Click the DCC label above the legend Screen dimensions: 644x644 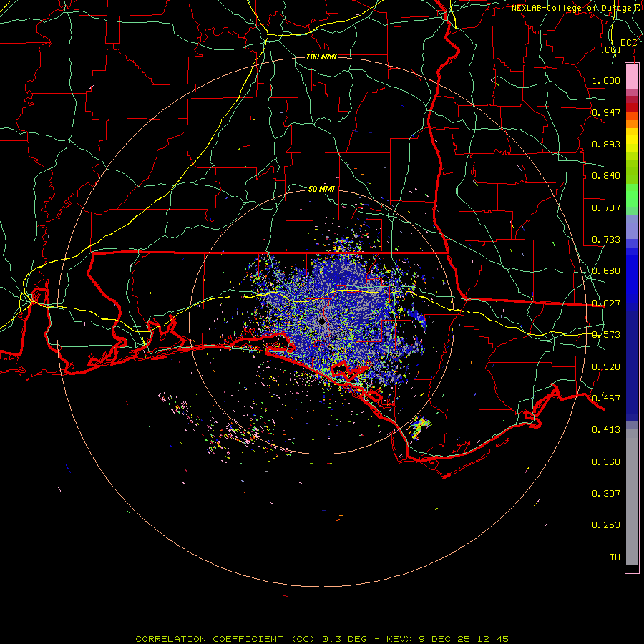[x=628, y=43]
